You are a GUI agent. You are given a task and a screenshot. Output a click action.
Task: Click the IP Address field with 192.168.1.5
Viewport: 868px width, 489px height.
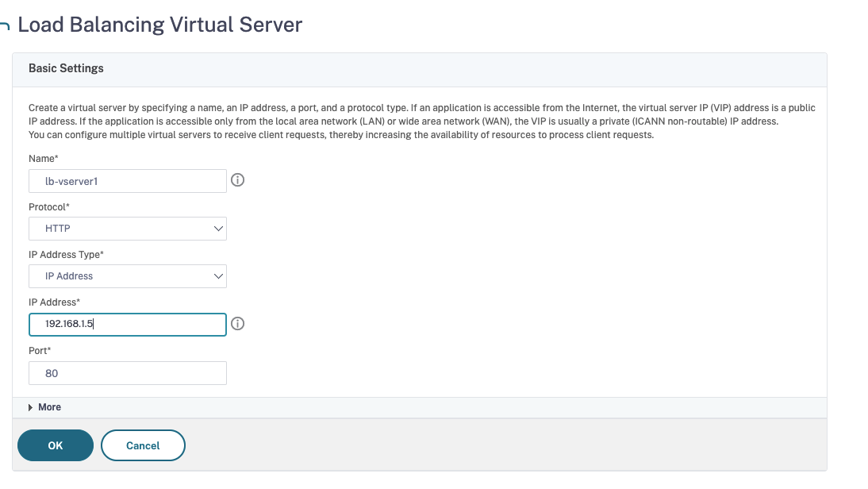(x=127, y=325)
